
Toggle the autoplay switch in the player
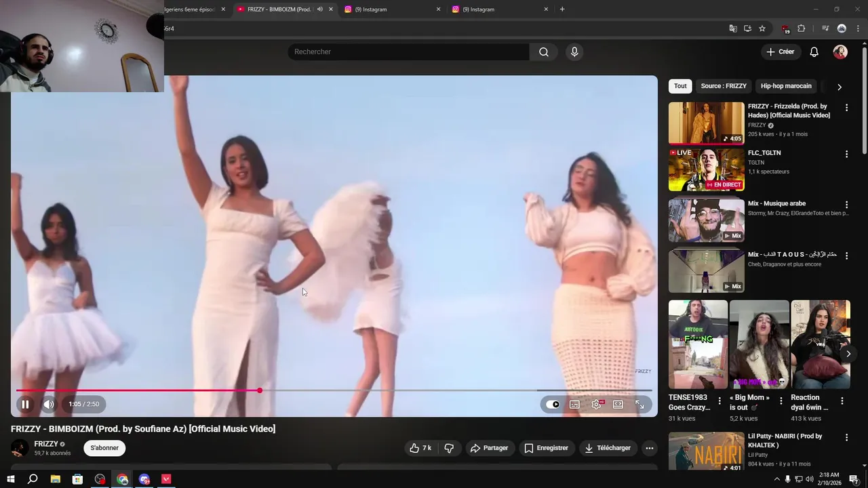tap(553, 405)
